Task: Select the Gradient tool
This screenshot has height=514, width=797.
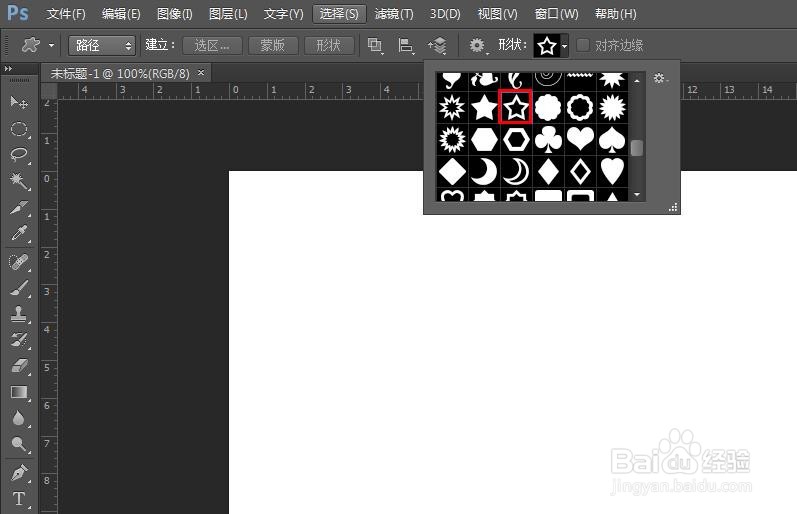Action: pos(19,392)
